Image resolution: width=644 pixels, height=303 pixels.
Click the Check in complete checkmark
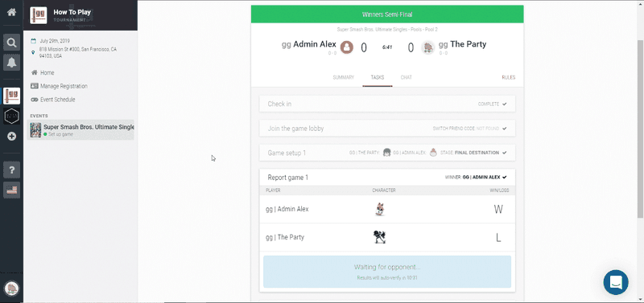505,104
